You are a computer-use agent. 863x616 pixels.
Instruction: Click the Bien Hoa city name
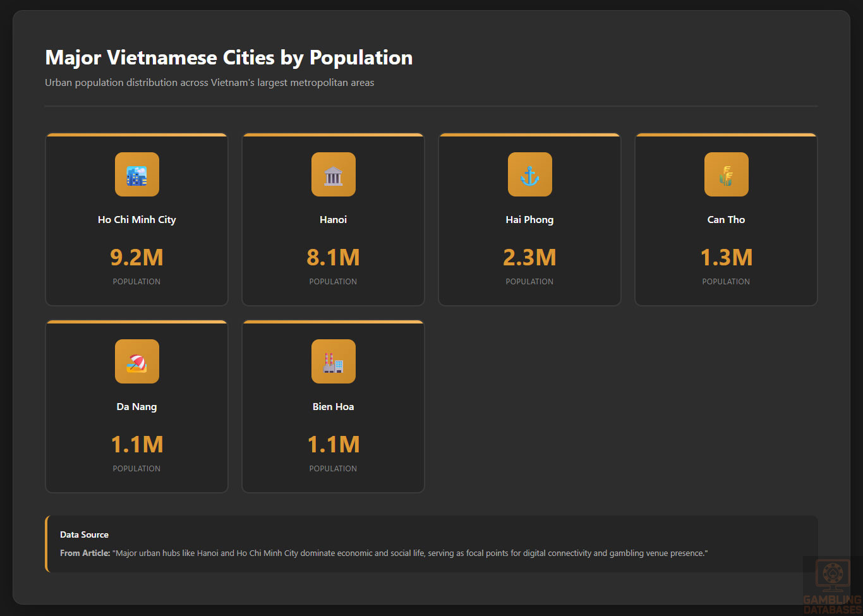coord(333,406)
